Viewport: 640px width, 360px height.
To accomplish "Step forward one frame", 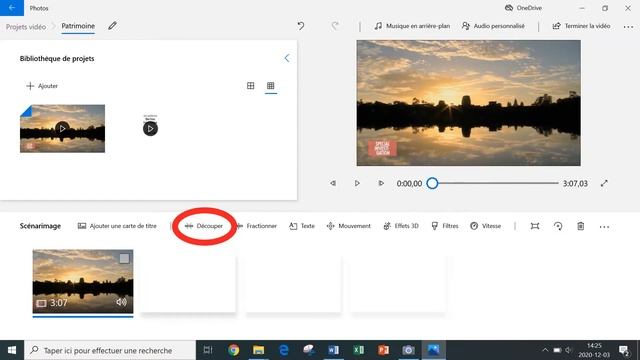I will pyautogui.click(x=381, y=183).
